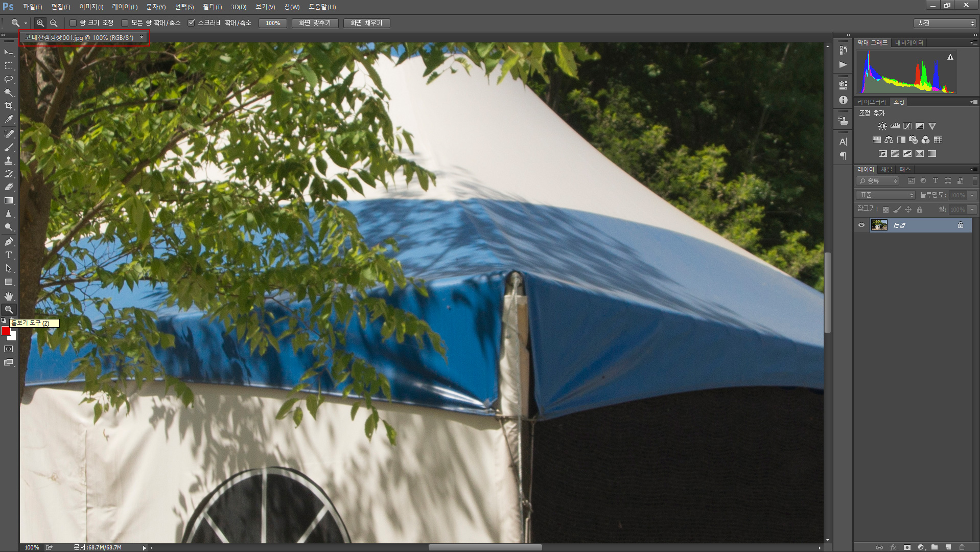980x552 pixels.
Task: Uncheck the '스크러비 확대/축소' checkbox
Action: pyautogui.click(x=192, y=23)
